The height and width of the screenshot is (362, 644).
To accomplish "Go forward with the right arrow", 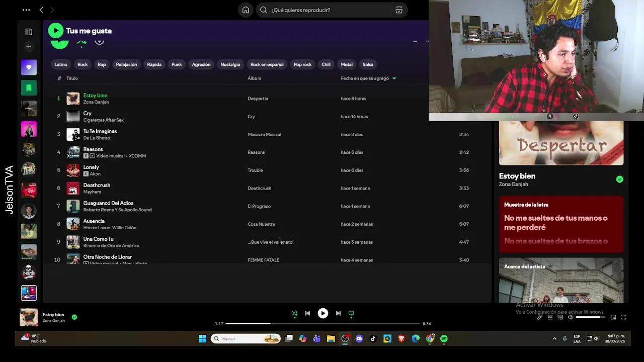I will coord(52,10).
